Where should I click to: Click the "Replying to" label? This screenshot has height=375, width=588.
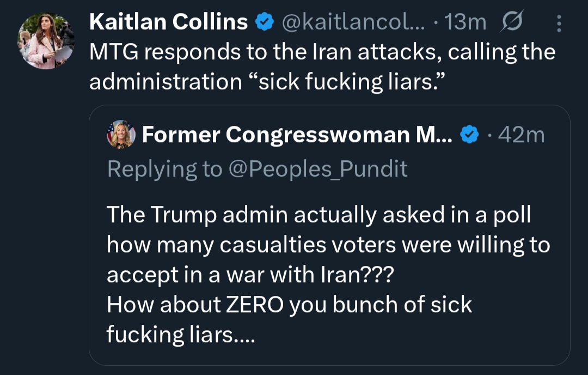pos(164,169)
